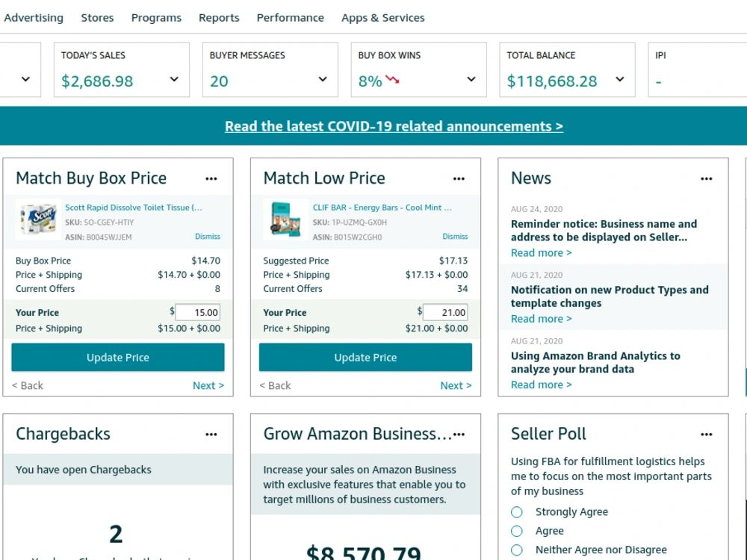Open Using Amazon Brand Analytics headline
Screen dimensions: 747x560
click(x=595, y=362)
